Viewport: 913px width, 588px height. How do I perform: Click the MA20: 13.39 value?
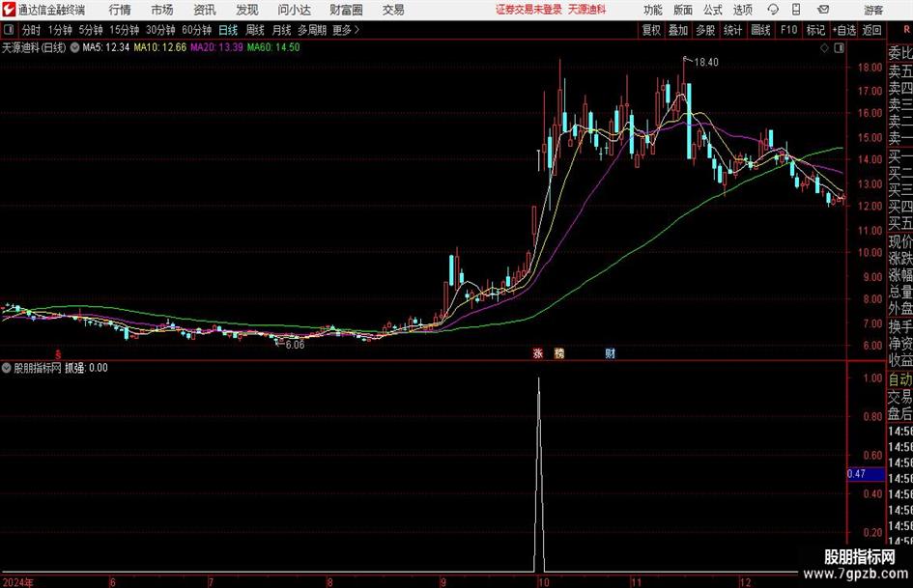coord(216,47)
